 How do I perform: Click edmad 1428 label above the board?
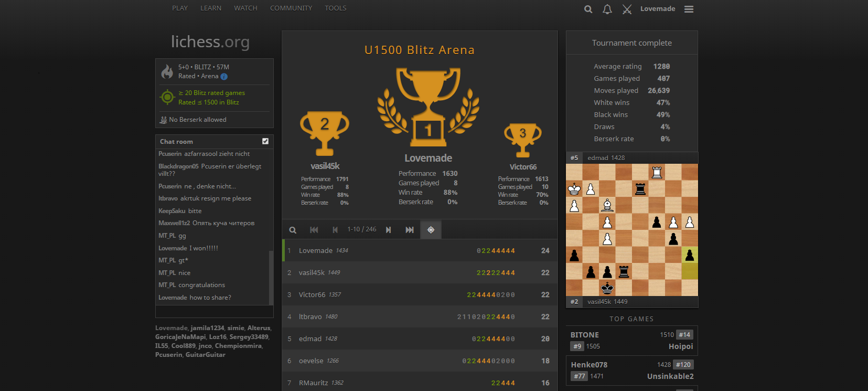606,158
